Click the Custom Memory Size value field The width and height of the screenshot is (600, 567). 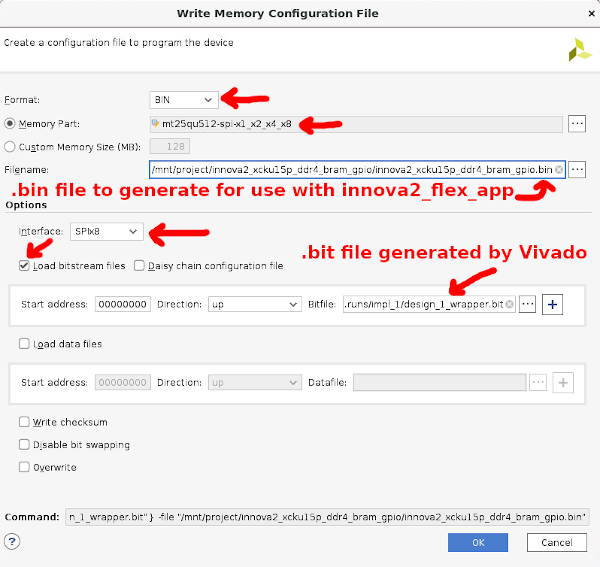(x=170, y=147)
